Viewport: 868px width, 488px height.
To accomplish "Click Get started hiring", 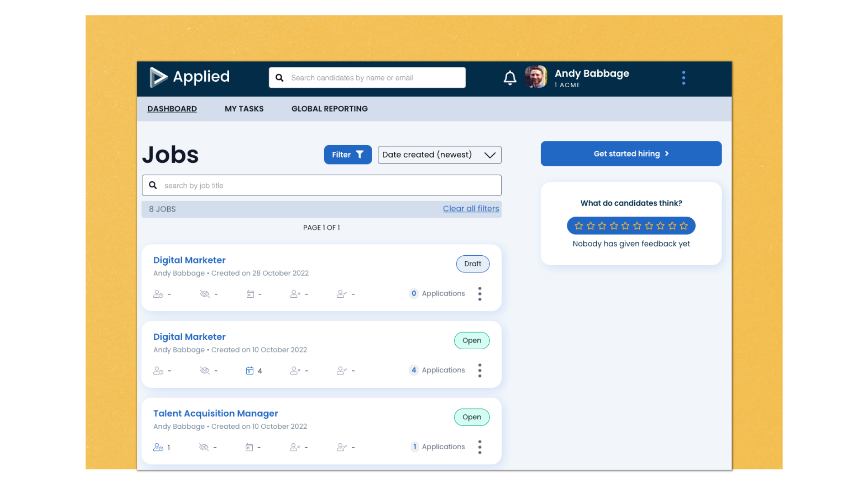I will [631, 154].
